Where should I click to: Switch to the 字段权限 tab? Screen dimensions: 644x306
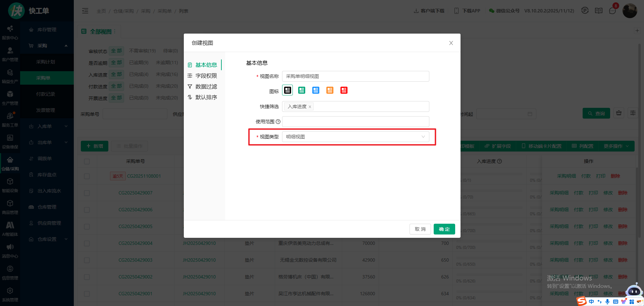pos(206,76)
